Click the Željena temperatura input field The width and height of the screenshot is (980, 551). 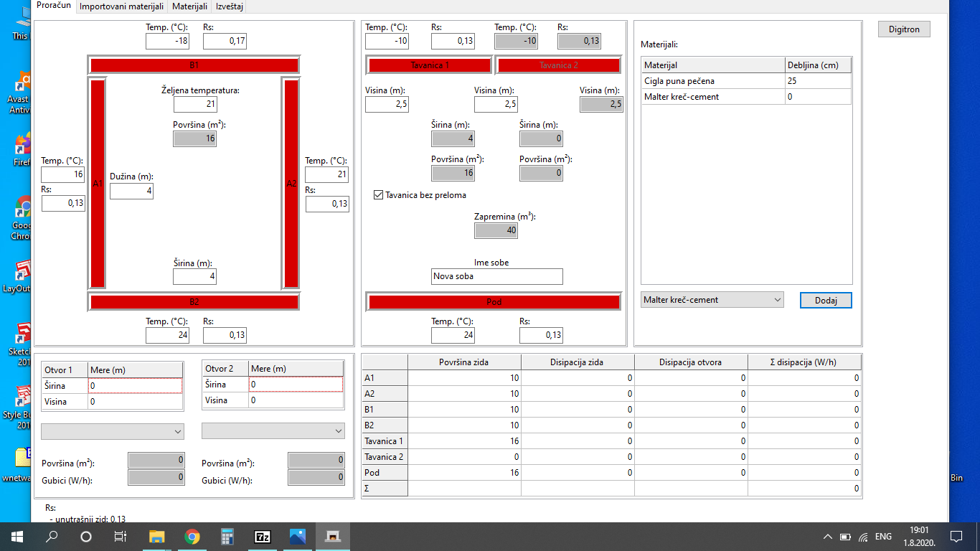pyautogui.click(x=194, y=105)
